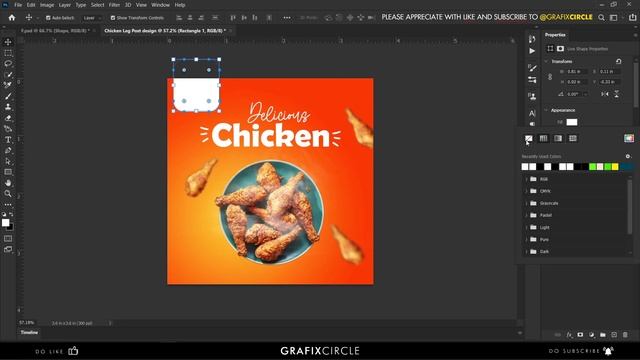Toggle the Auto-Select checkbox
Screen dimensions: 640x360
(48, 18)
